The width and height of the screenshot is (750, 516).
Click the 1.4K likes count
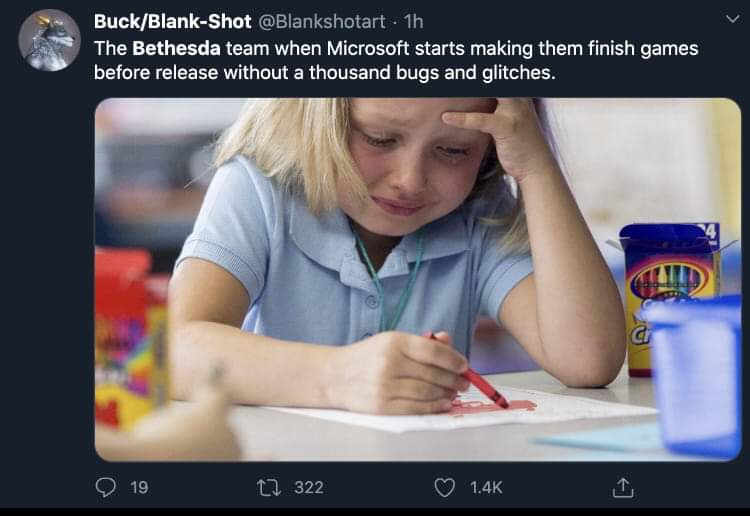click(x=486, y=487)
